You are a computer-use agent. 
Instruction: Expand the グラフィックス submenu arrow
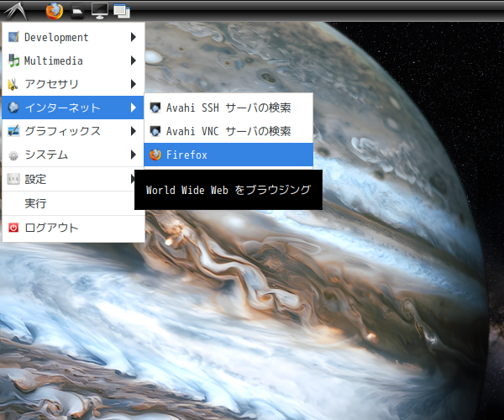[134, 131]
